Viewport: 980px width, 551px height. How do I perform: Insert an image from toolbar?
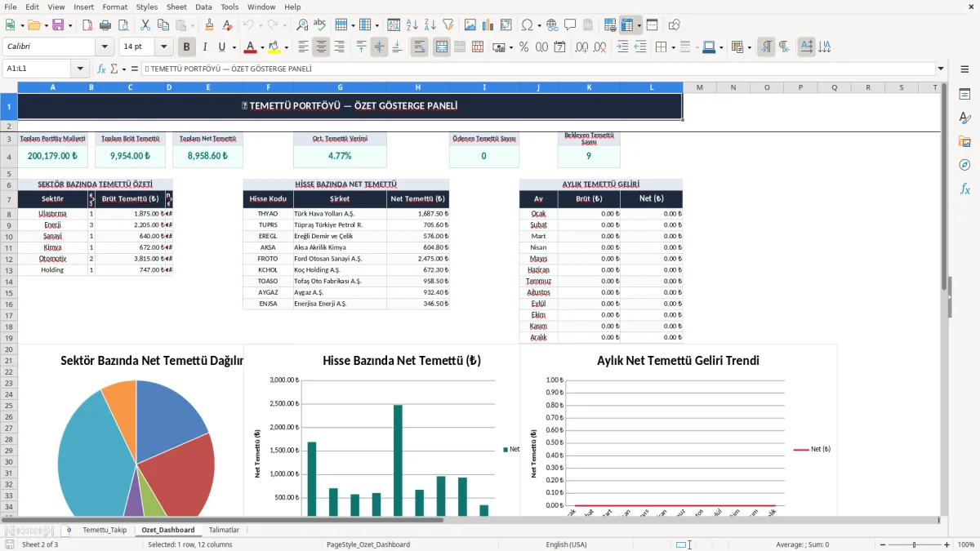(470, 25)
